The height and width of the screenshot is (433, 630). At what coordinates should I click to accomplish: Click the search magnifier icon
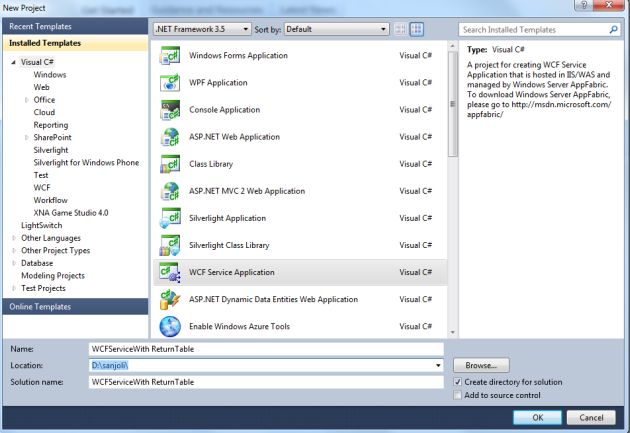click(x=613, y=29)
